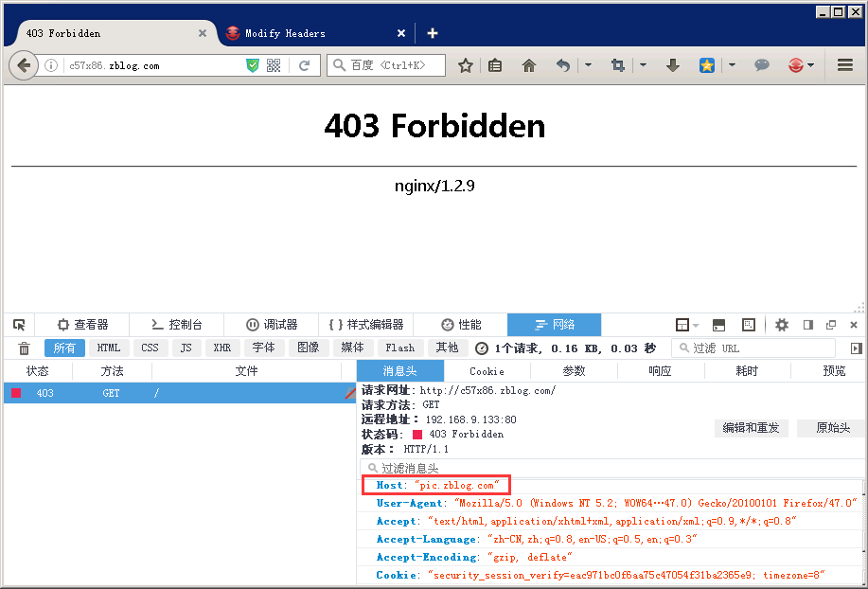Open devtools settings gear icon
868x589 pixels.
782,325
